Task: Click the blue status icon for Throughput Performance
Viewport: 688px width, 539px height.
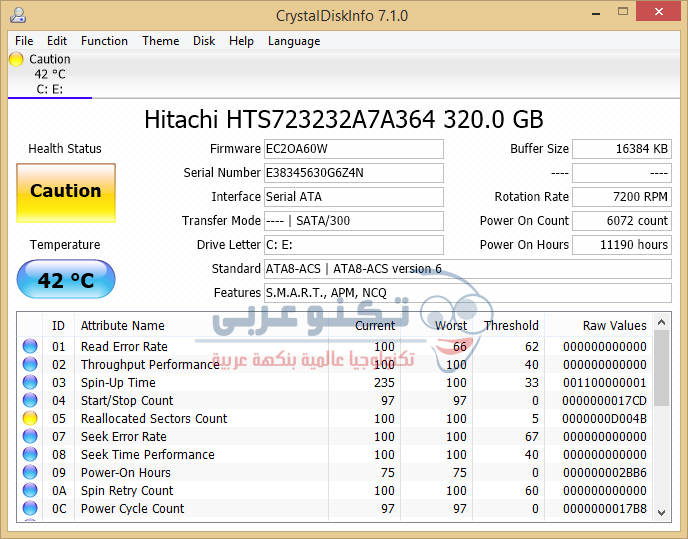Action: pos(30,364)
